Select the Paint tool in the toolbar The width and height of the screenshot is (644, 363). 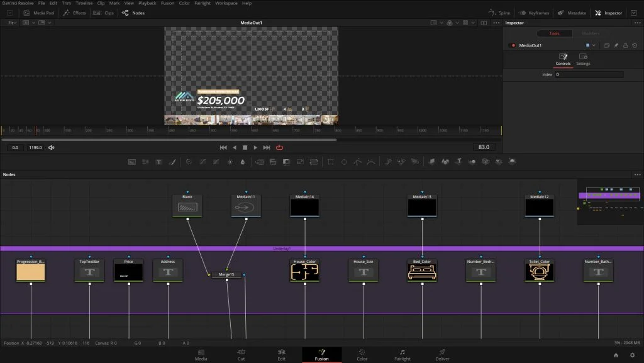point(172,162)
